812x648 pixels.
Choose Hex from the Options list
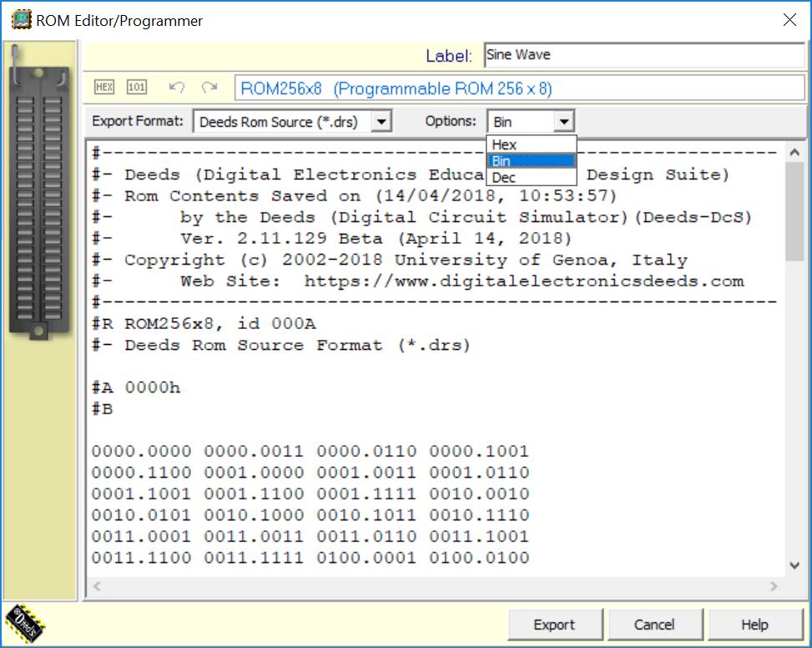coord(532,144)
